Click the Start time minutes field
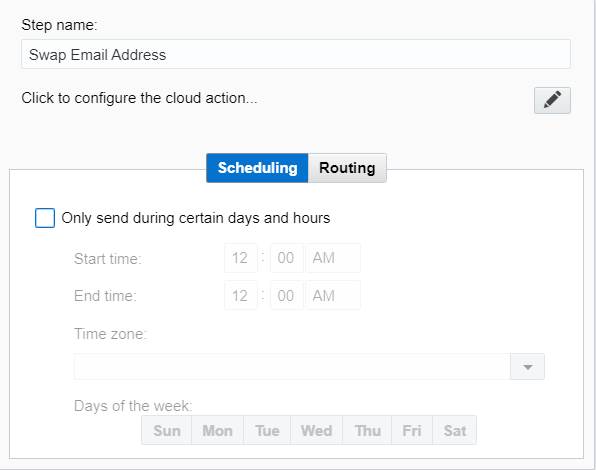This screenshot has width=596, height=470. 287,258
